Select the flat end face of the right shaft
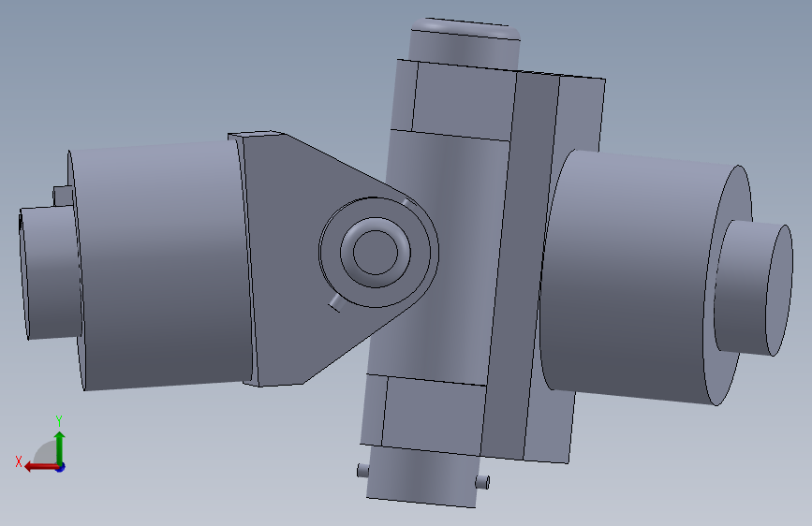The width and height of the screenshot is (812, 526). pyautogui.click(x=779, y=290)
